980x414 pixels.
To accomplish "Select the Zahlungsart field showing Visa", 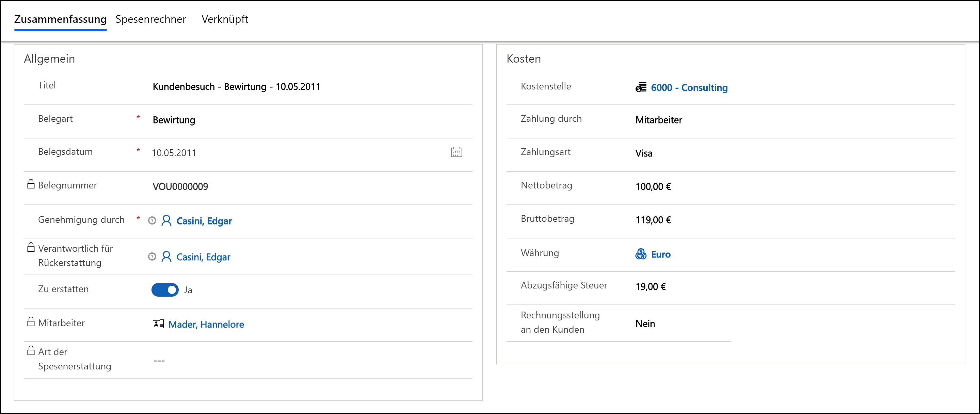I will 644,153.
